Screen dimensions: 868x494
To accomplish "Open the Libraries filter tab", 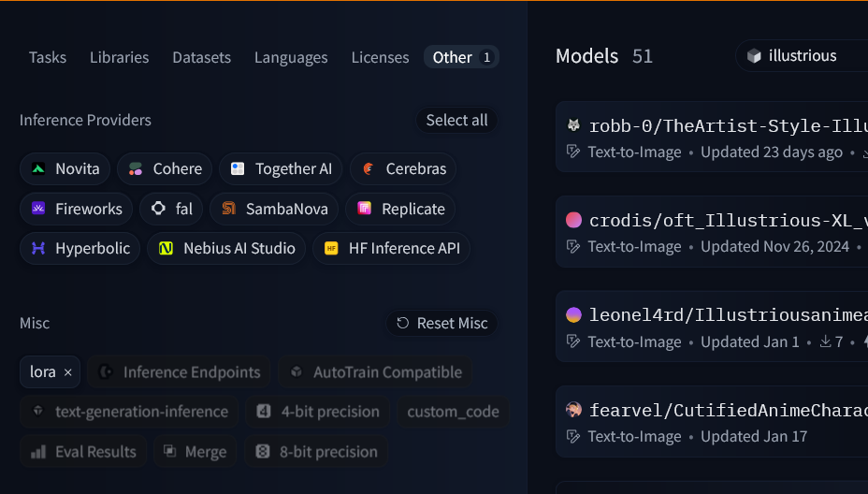I will [119, 57].
